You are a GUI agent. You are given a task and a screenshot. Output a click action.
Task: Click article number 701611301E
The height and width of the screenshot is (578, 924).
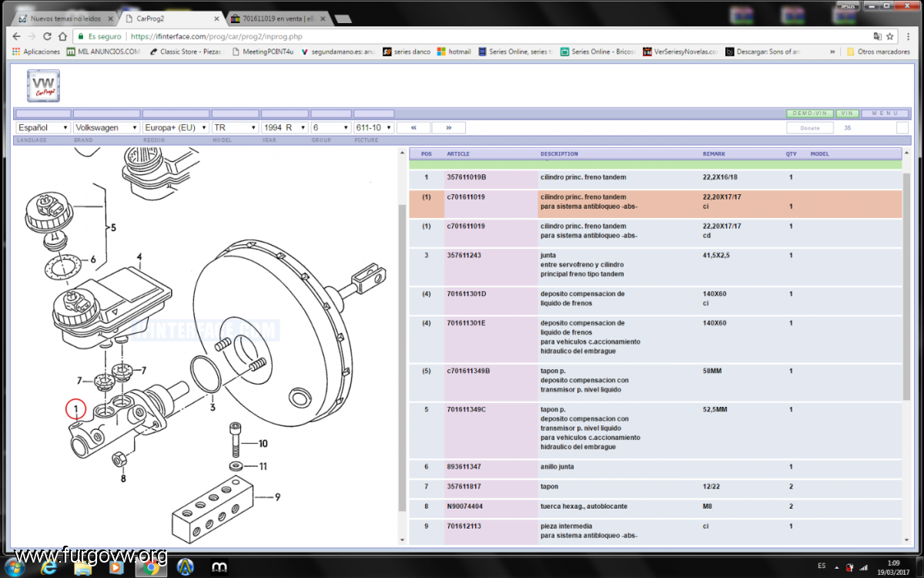(466, 323)
